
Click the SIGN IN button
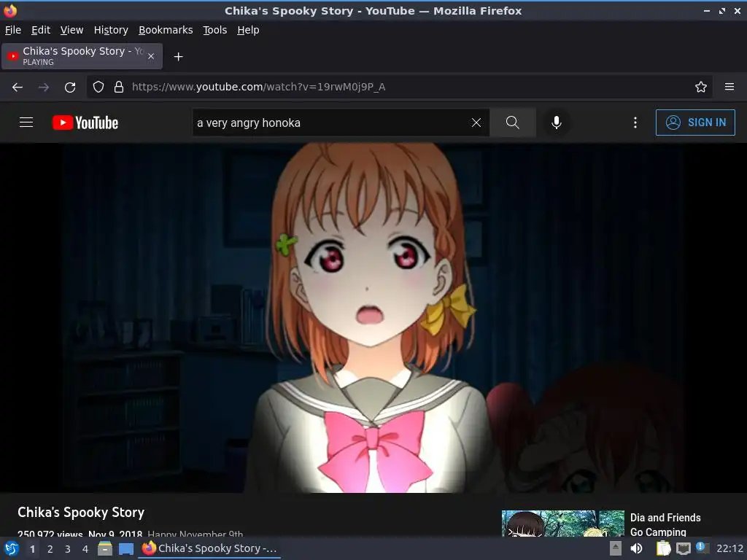(695, 122)
